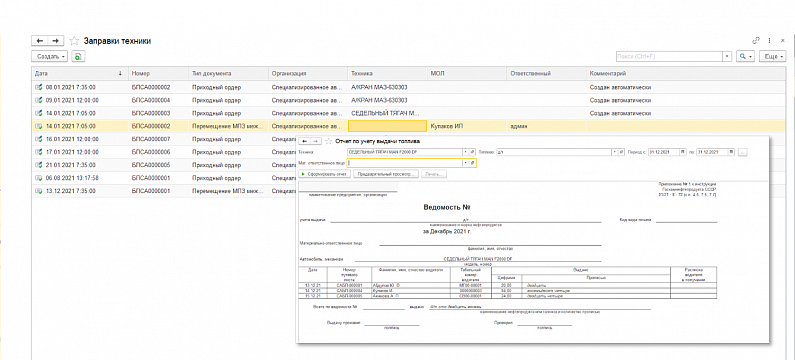Image resolution: width=795 pixels, height=360 pixels.
Task: Open the vertical three-dot window menu
Action: click(769, 41)
